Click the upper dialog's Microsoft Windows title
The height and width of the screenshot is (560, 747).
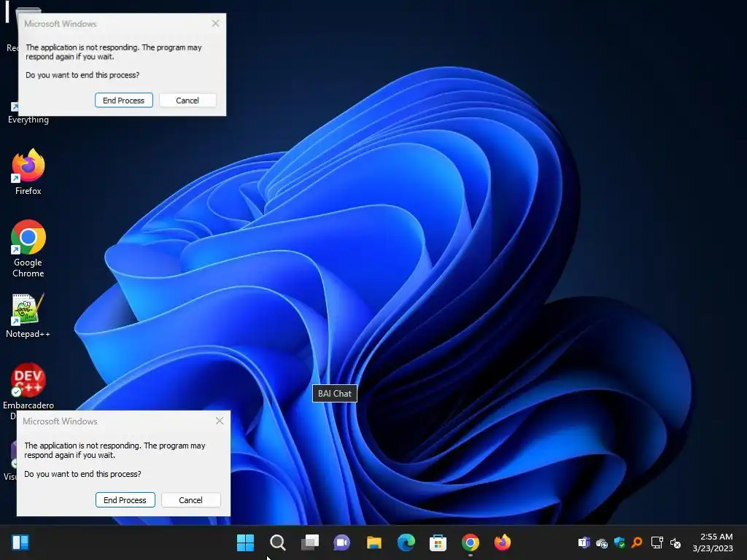point(61,24)
